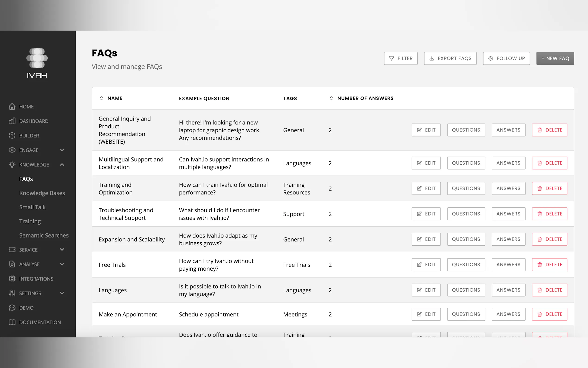Open Documentation via book icon

[x=12, y=322]
